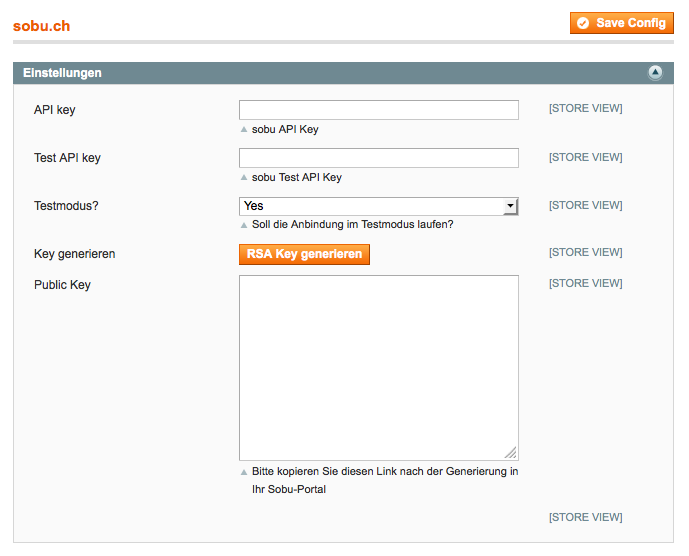Toggle the Einstellungen section header bar
689x556 pixels.
pos(343,73)
